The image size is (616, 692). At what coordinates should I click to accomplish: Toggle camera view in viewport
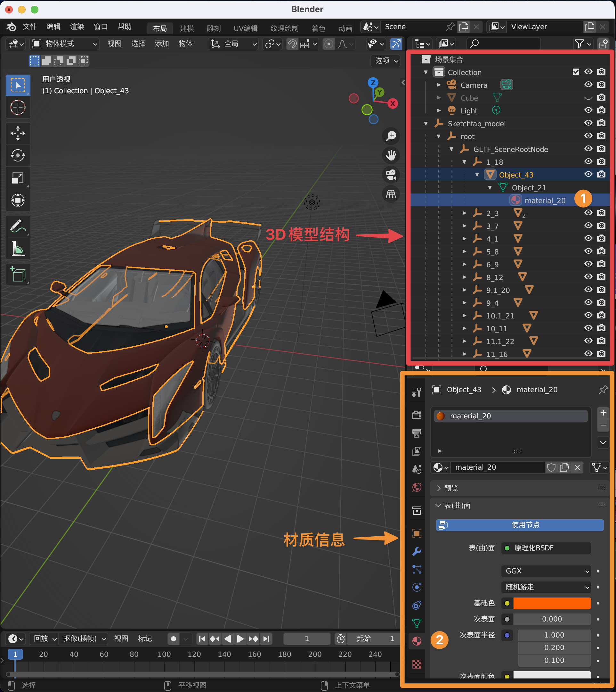(391, 175)
